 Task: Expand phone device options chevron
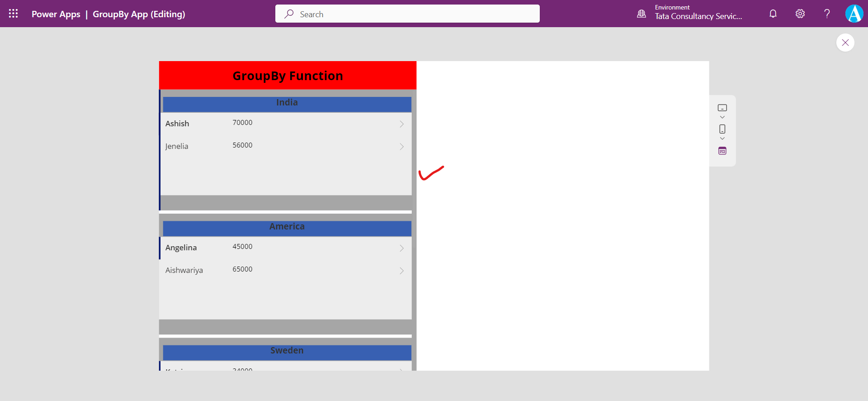722,138
